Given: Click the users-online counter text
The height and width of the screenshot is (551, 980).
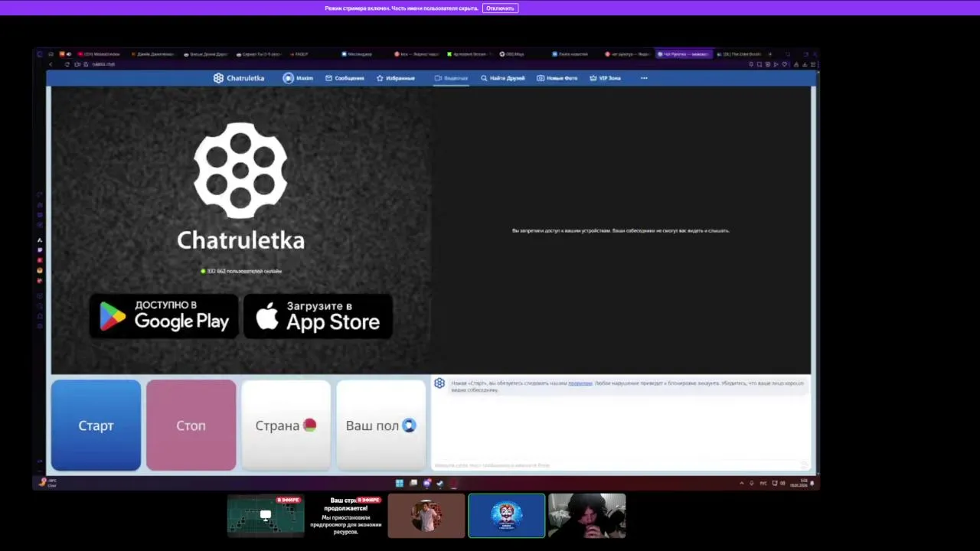Looking at the screenshot, I should 241,271.
